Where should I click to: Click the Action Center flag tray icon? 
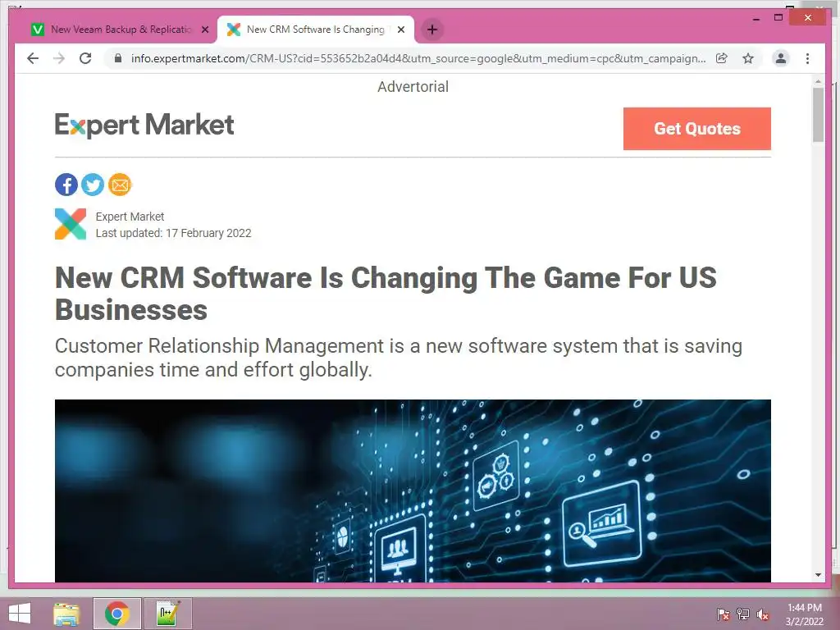pos(723,614)
